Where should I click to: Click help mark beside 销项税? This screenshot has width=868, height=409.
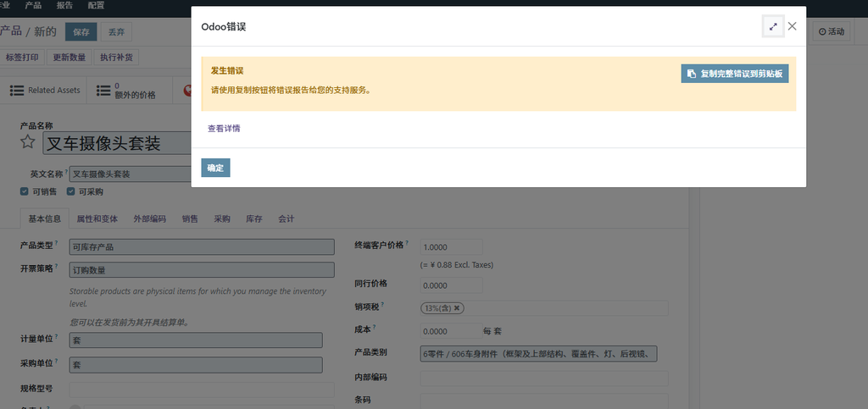(382, 304)
